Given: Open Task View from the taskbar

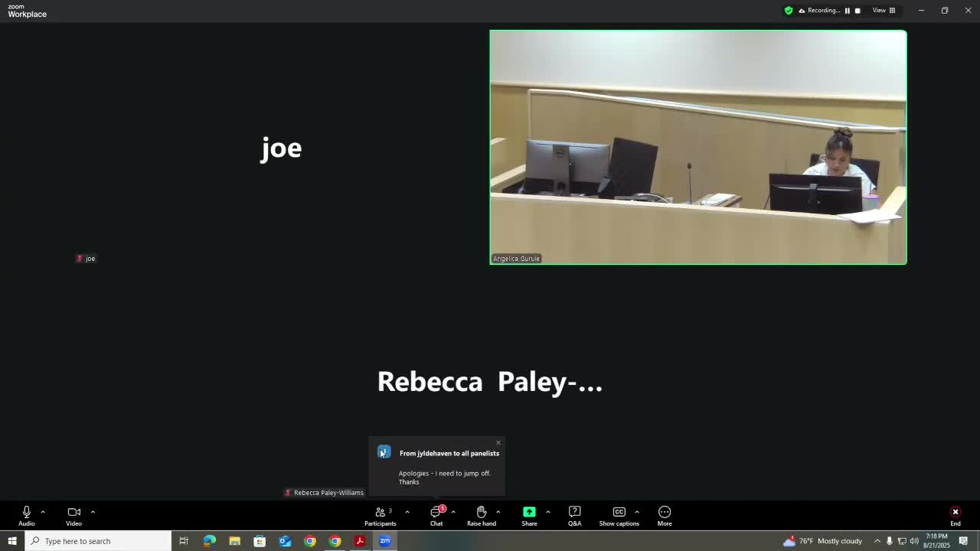Looking at the screenshot, I should click(x=184, y=541).
